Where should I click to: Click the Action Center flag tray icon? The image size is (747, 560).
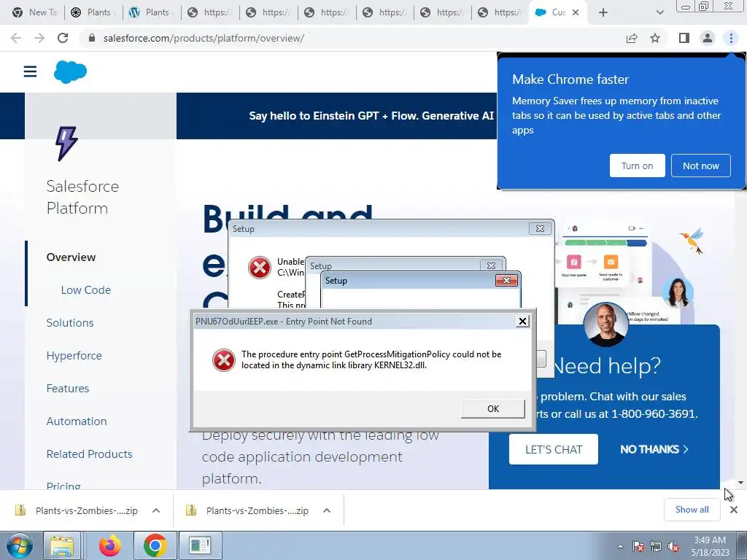[638, 546]
